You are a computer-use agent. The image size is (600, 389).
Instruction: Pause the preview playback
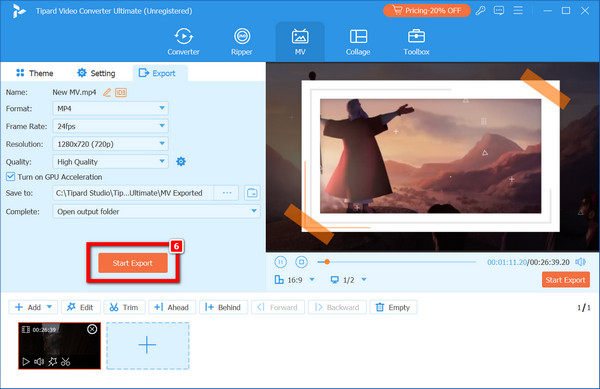[x=280, y=262]
